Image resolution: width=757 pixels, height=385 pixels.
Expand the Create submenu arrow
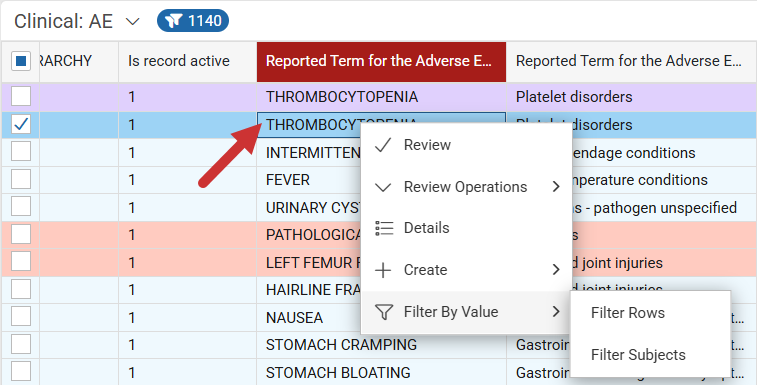pos(556,269)
